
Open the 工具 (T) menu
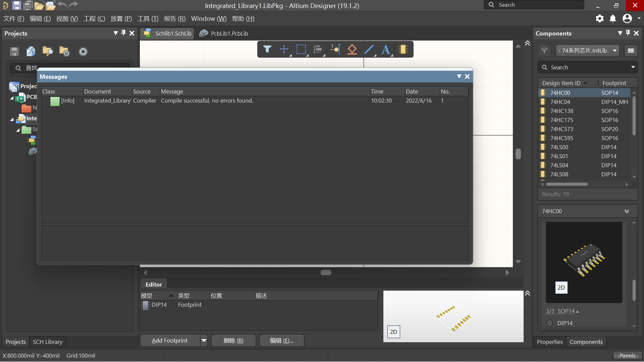148,19
